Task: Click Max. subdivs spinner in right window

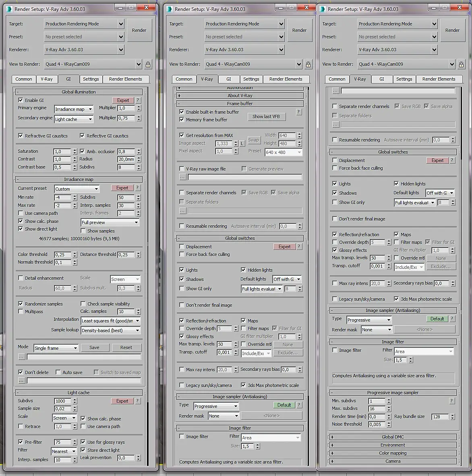Action: pyautogui.click(x=389, y=409)
